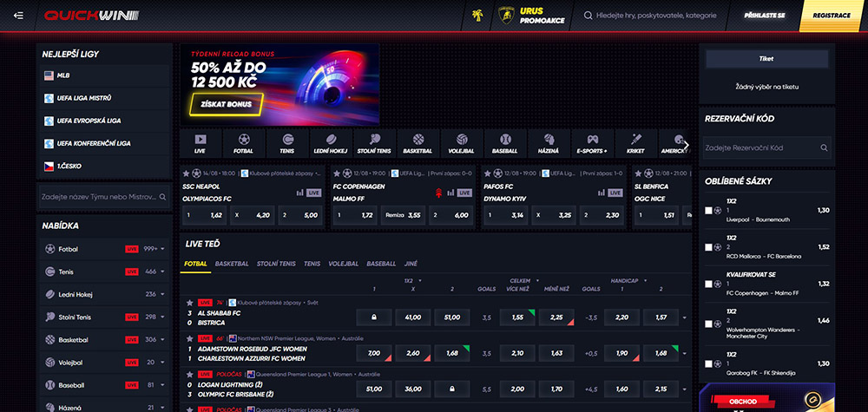Select the Volejbal category icon
This screenshot has height=412, width=868.
[x=462, y=140]
